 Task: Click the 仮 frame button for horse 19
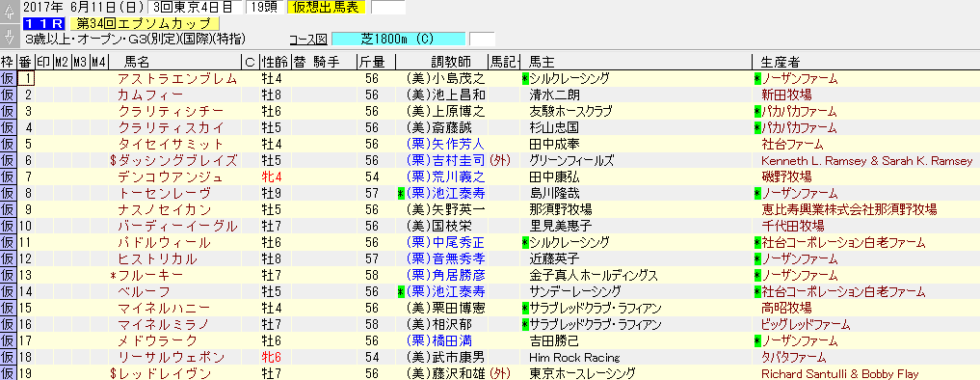[8, 374]
